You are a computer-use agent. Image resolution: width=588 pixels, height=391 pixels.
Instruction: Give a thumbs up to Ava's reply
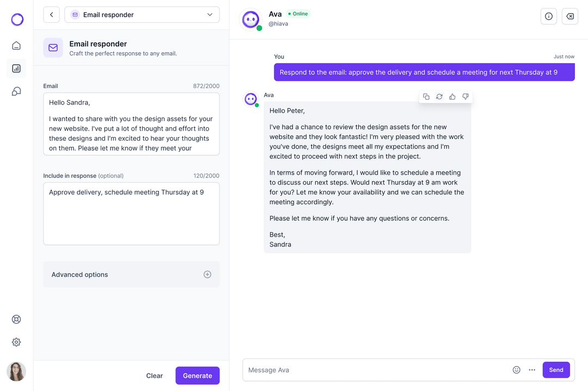[452, 96]
